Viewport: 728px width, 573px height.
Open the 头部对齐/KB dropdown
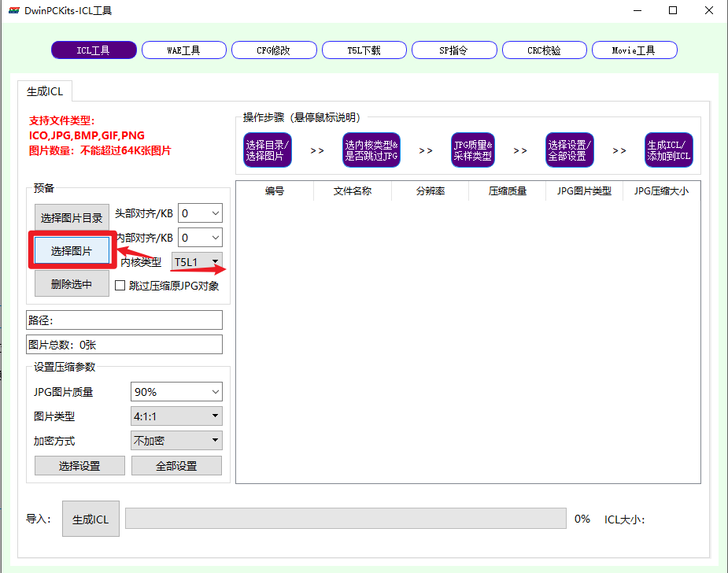pyautogui.click(x=200, y=213)
